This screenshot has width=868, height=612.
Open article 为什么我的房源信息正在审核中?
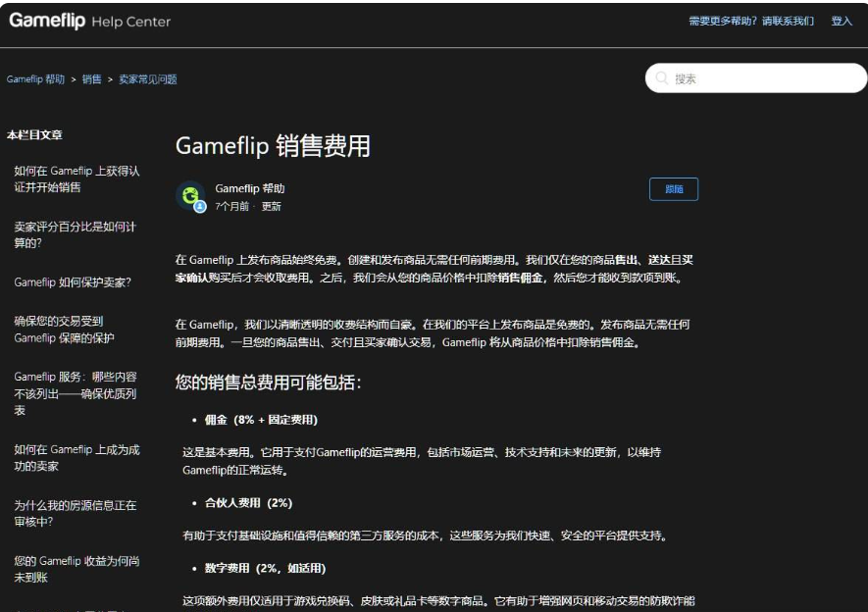[x=76, y=513]
